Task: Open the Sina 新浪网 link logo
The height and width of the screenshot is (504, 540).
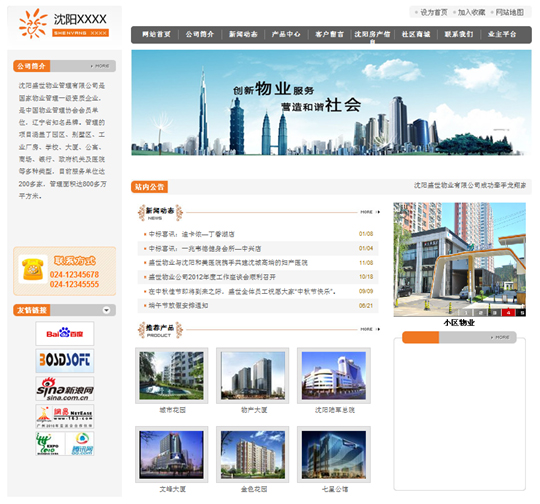Action: click(x=65, y=388)
